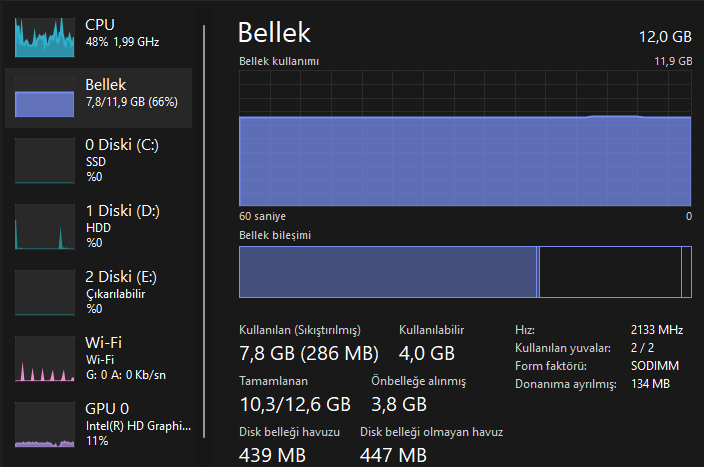Viewport: 704px width, 467px height.
Task: Click the Önbelleğe alınmış 3,8 GB value
Action: [399, 404]
